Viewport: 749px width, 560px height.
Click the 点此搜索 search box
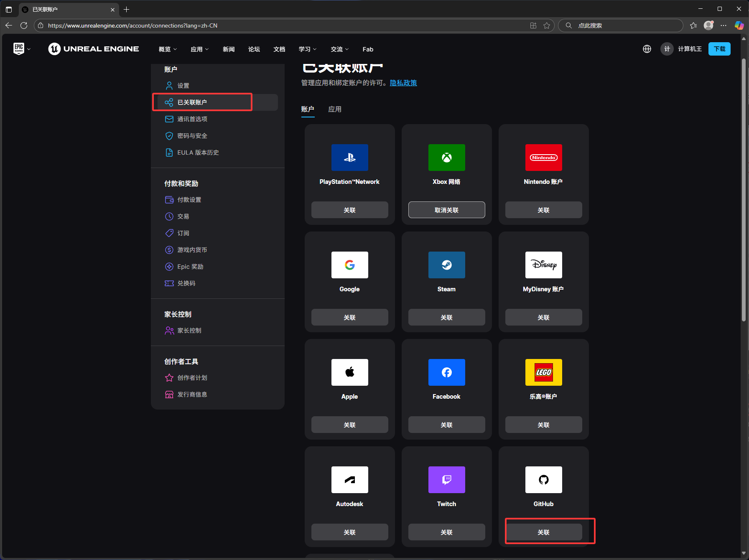coord(621,25)
